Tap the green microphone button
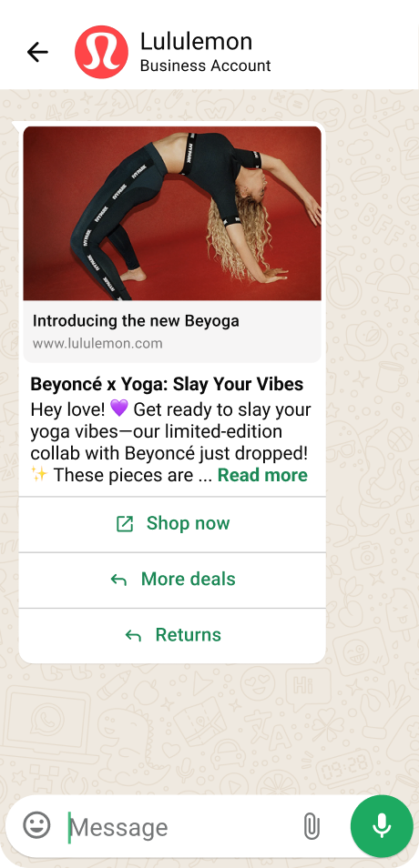The width and height of the screenshot is (419, 868). [x=382, y=826]
